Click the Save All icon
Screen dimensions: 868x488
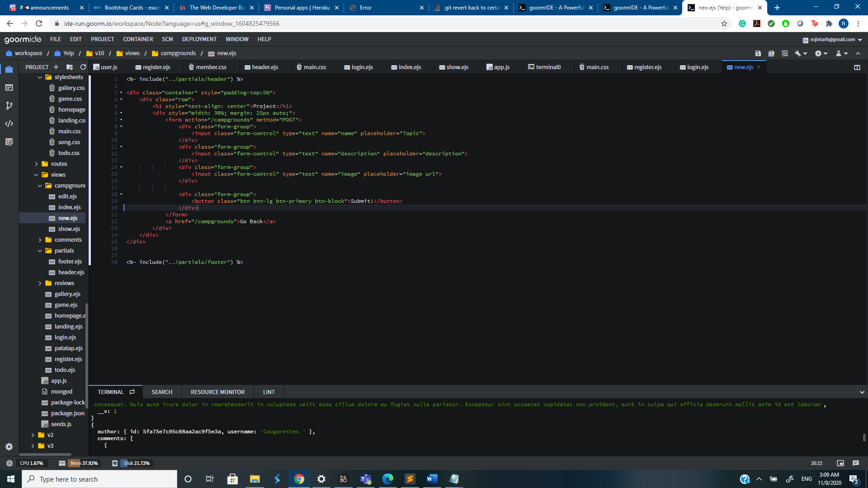tap(771, 53)
